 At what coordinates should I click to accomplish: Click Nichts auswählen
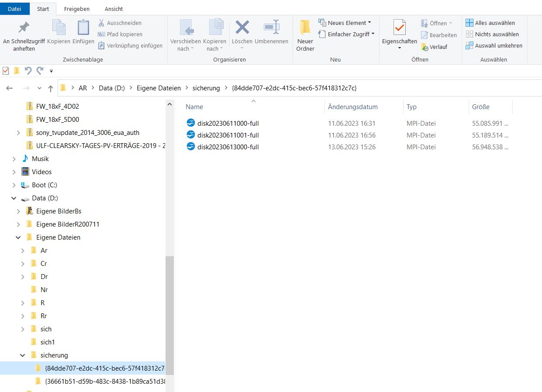point(493,34)
